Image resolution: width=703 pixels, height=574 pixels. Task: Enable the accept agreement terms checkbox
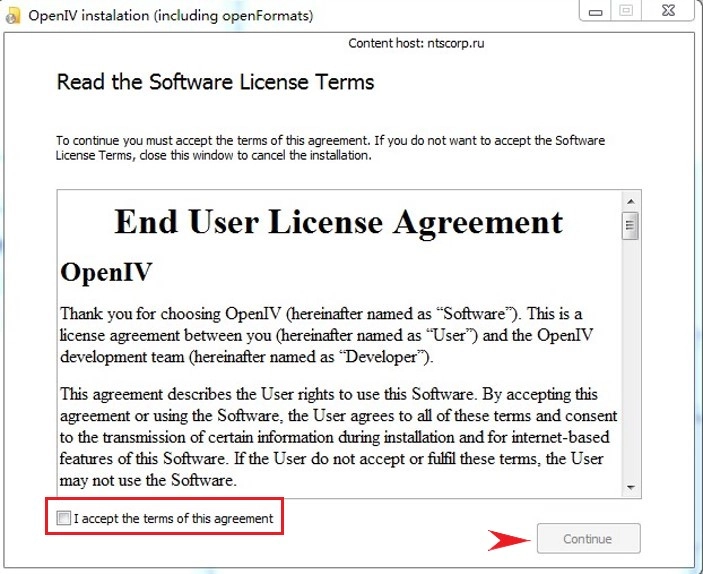click(64, 518)
